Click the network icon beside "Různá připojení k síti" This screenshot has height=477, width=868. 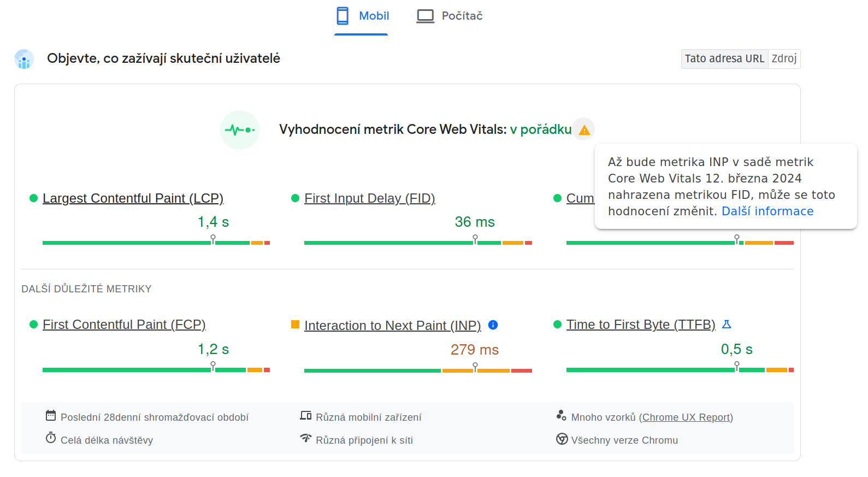tap(306, 439)
